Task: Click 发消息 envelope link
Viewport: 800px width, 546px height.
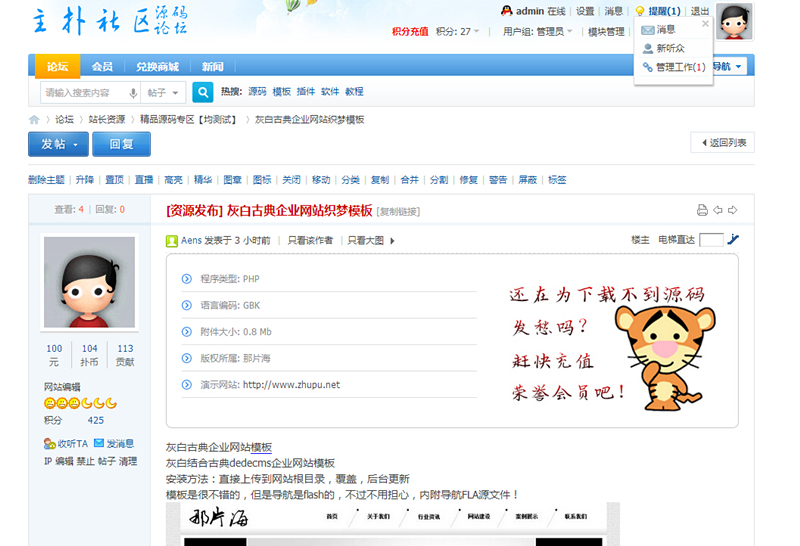Action: [x=114, y=443]
